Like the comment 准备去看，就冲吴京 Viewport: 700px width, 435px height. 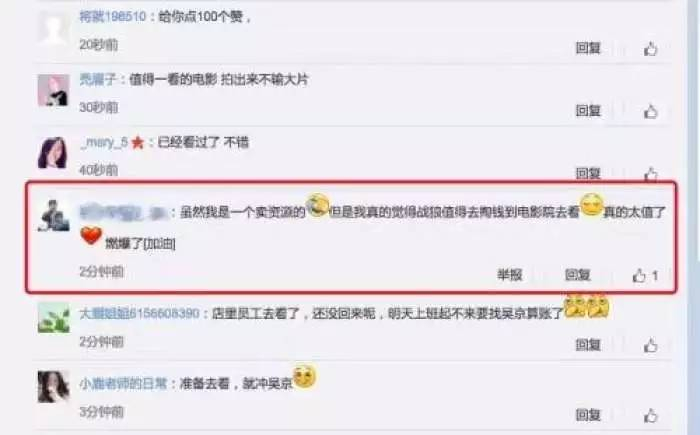click(x=650, y=415)
